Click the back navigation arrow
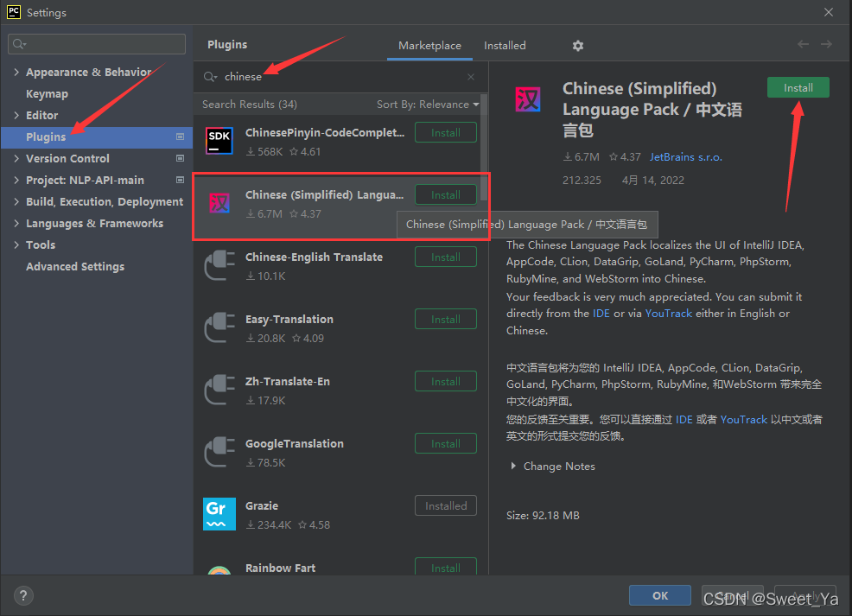 tap(803, 45)
